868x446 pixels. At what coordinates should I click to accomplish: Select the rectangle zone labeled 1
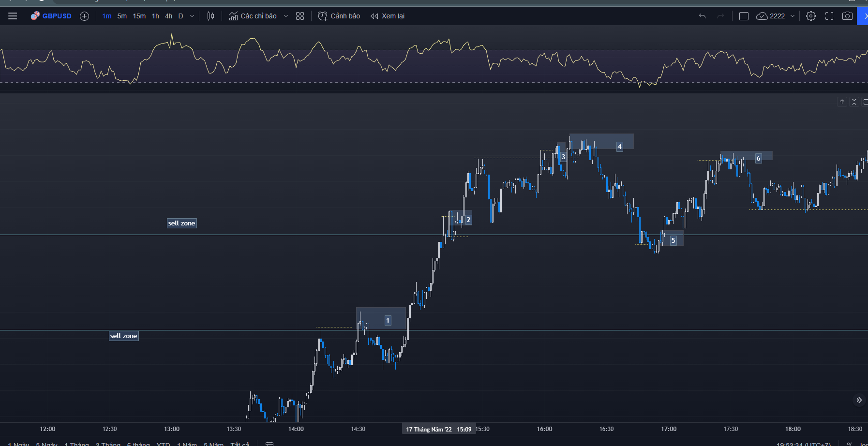tap(381, 319)
